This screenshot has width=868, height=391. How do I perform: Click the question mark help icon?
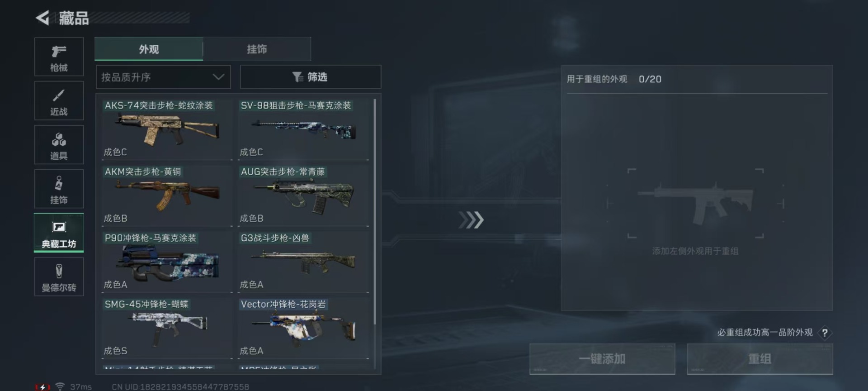825,333
